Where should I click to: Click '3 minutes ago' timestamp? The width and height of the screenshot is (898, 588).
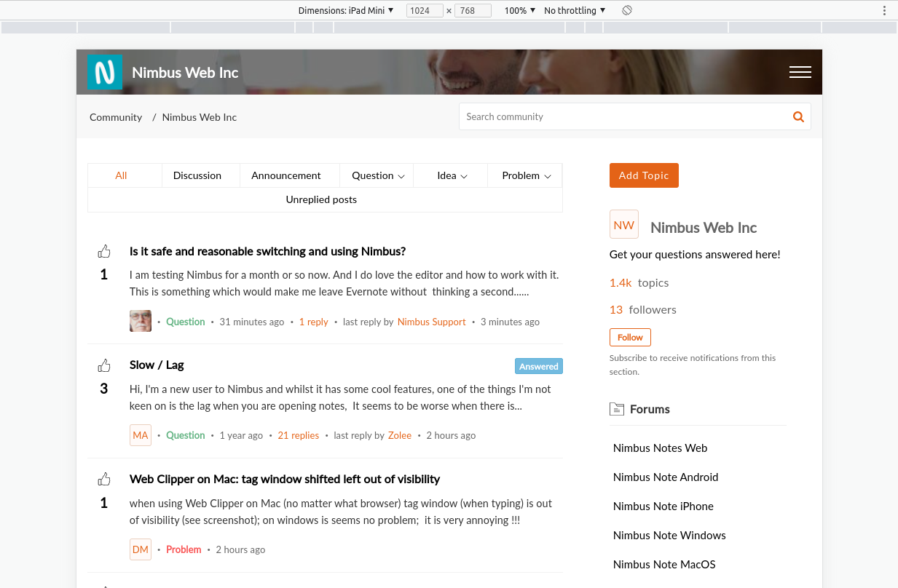pyautogui.click(x=510, y=322)
